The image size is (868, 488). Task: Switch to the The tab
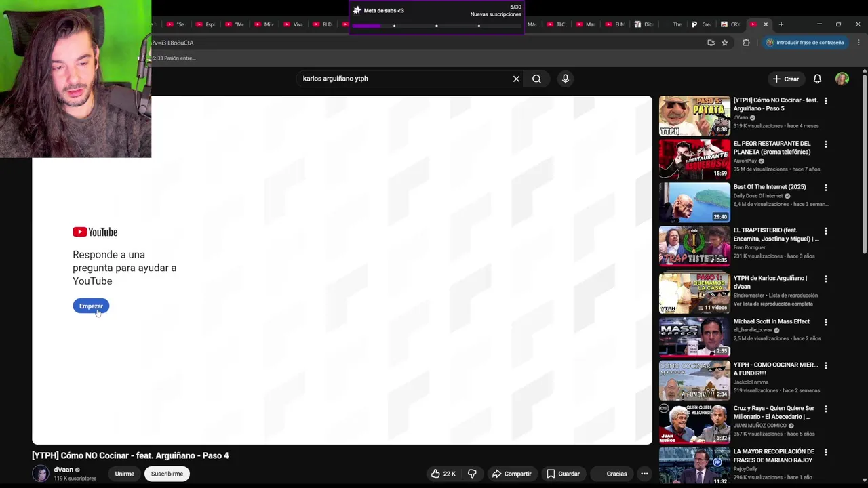(673, 24)
